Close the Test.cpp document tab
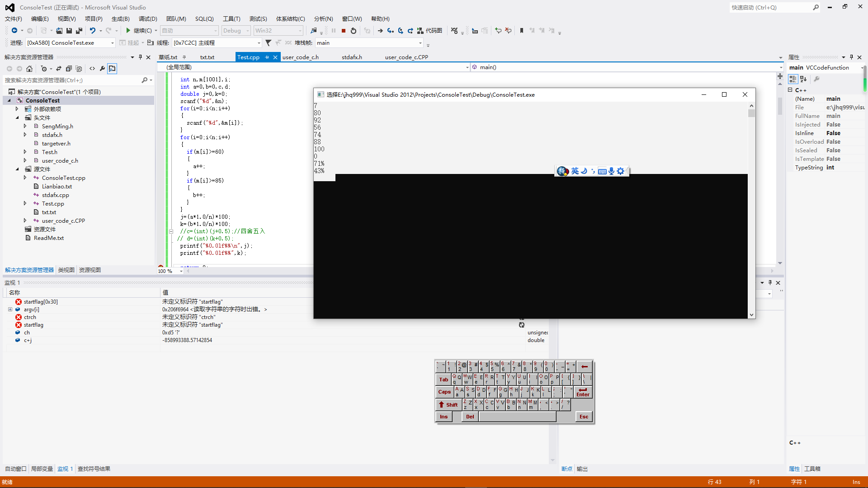 [x=275, y=57]
